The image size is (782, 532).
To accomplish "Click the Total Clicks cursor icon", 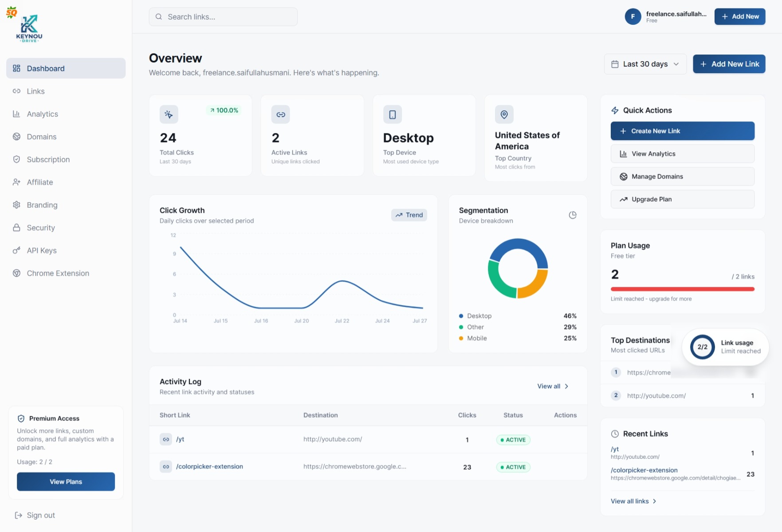I will 169,114.
